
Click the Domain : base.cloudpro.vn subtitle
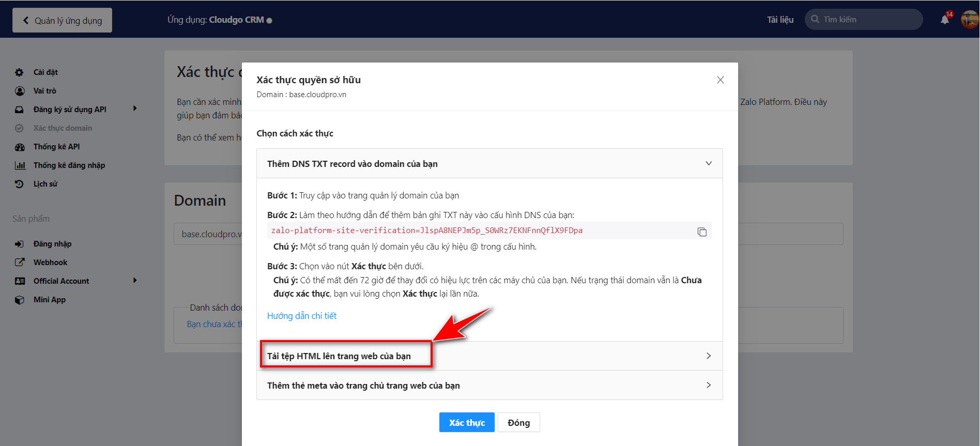[301, 95]
